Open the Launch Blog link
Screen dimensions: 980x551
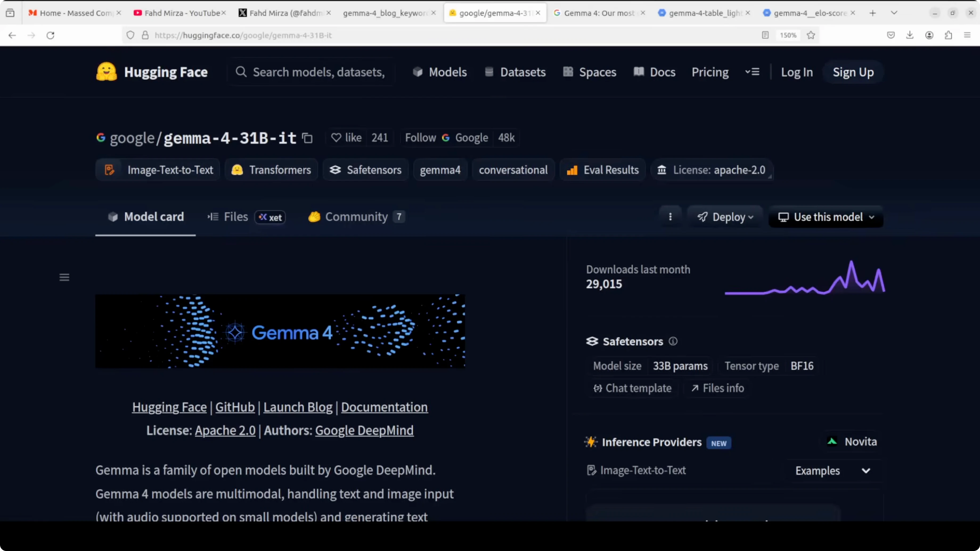(297, 407)
